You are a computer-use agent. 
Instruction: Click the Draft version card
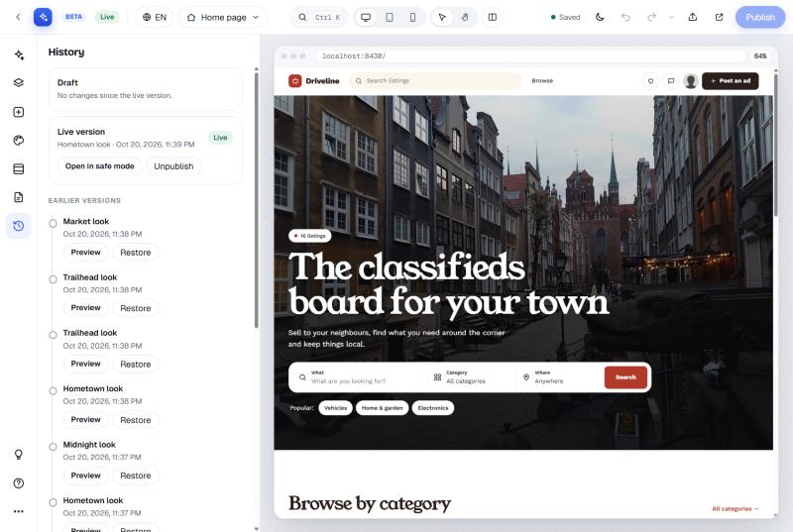pos(145,89)
